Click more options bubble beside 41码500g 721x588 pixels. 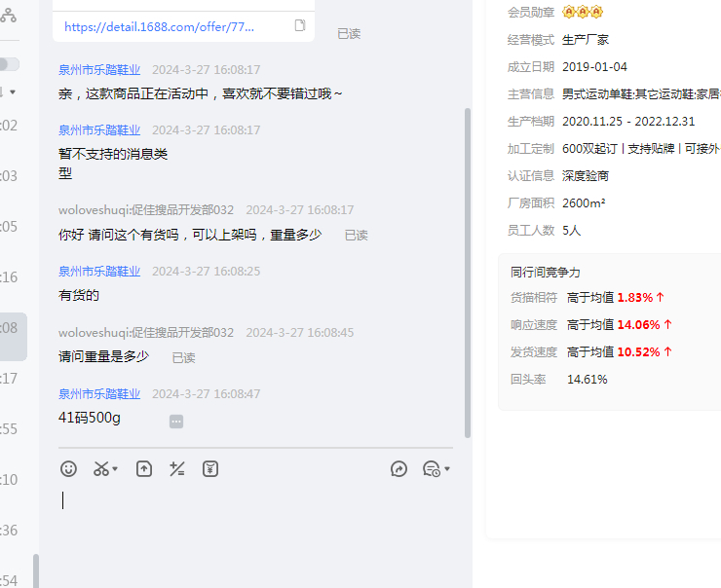coord(176,421)
